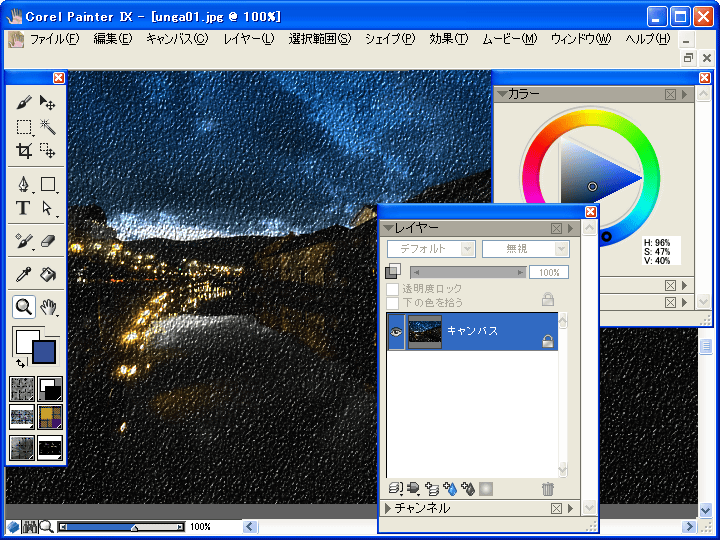
Task: Select the Rectangular Selection tool
Action: coord(24,127)
